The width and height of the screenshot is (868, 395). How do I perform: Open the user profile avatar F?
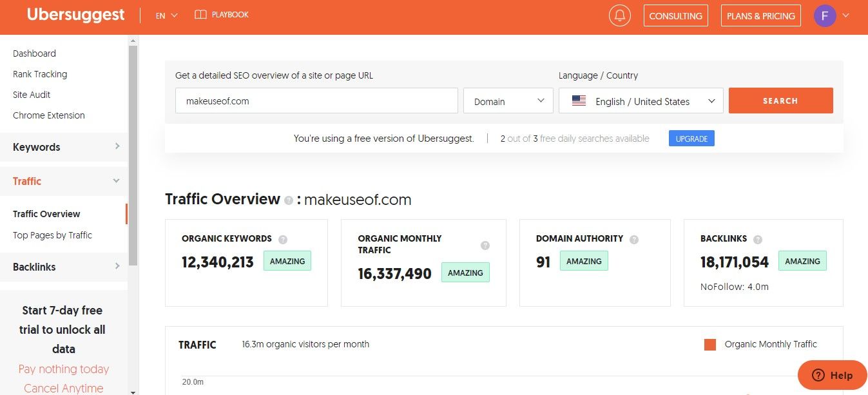[825, 15]
